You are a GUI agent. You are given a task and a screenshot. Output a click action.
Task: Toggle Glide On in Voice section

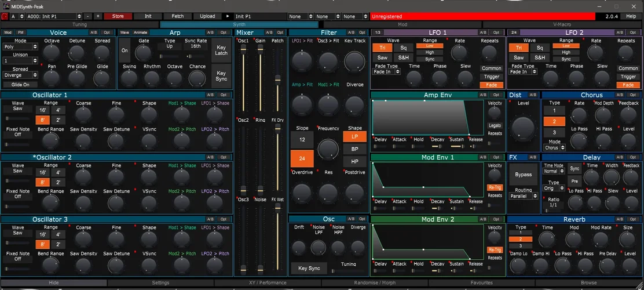pos(20,85)
